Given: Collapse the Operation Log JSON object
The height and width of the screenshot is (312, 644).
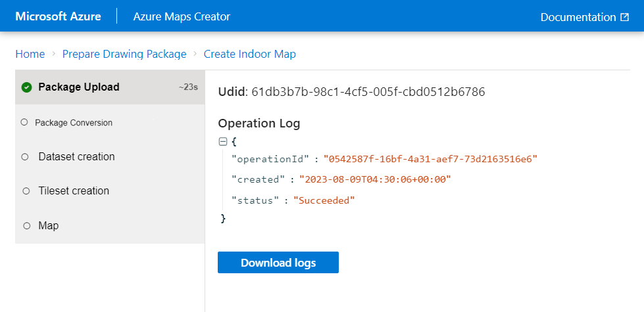Looking at the screenshot, I should click(223, 142).
